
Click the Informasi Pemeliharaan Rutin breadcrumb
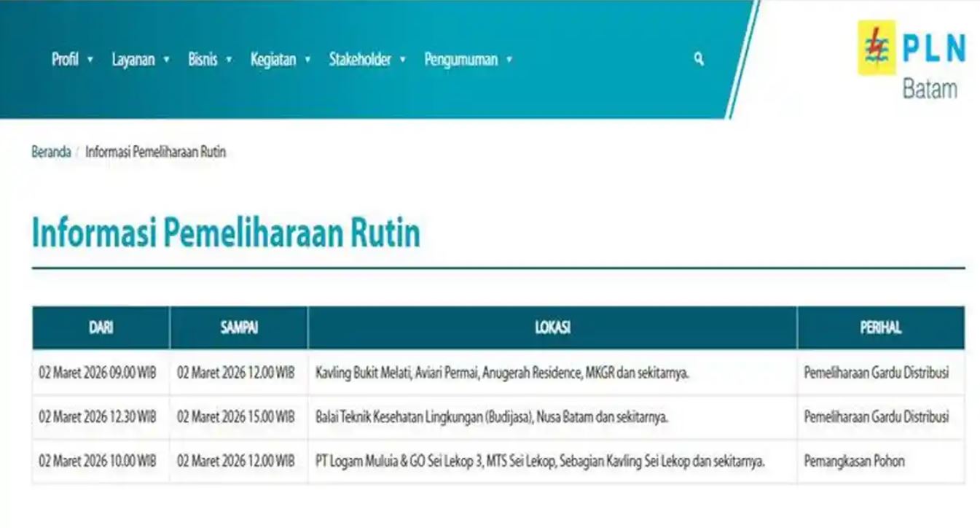point(155,152)
